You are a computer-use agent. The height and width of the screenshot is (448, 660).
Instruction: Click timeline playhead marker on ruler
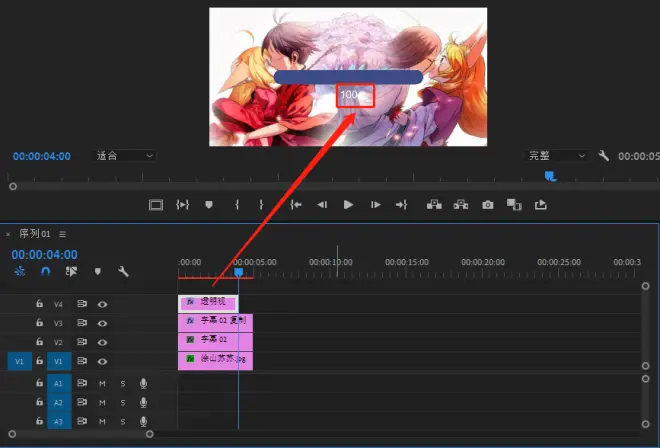239,272
